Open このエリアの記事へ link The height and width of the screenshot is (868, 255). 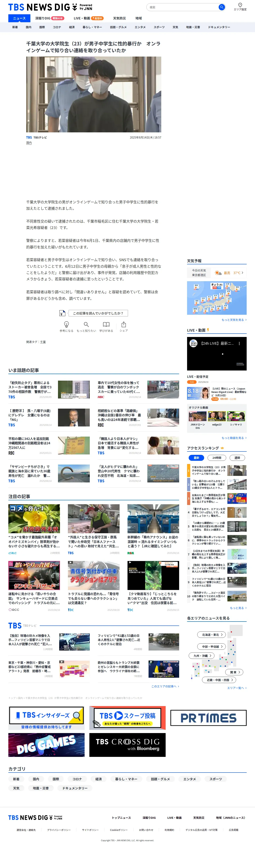pos(165,686)
